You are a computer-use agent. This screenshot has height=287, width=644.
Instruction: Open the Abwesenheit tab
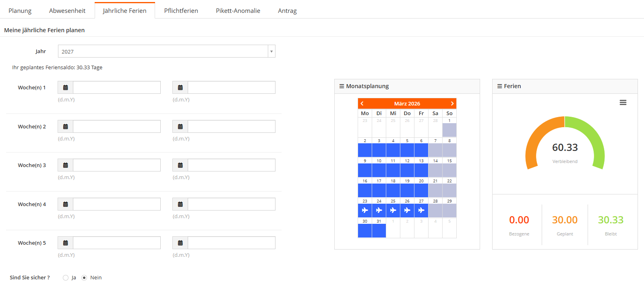(x=67, y=11)
